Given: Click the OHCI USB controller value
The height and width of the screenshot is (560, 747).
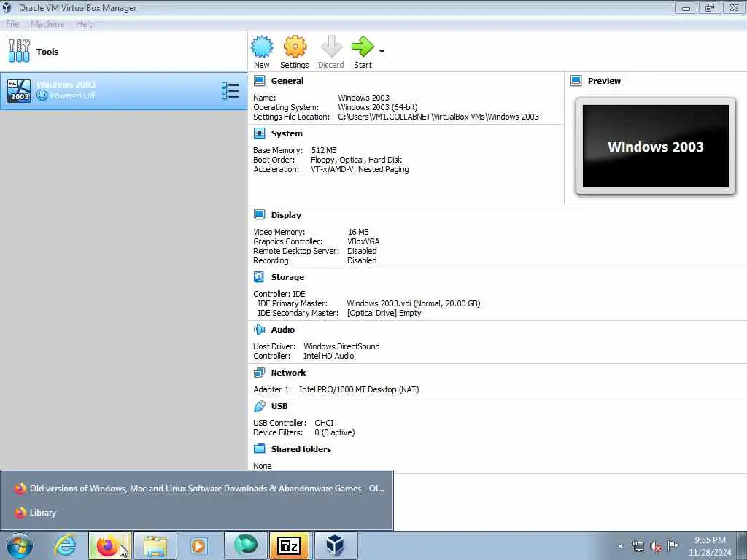Looking at the screenshot, I should pos(324,423).
